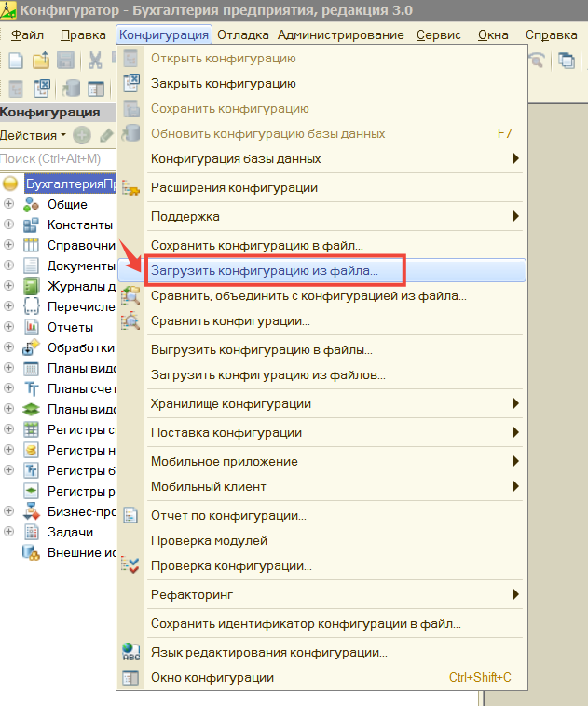Click the Cut scissors toolbar icon

[95, 61]
